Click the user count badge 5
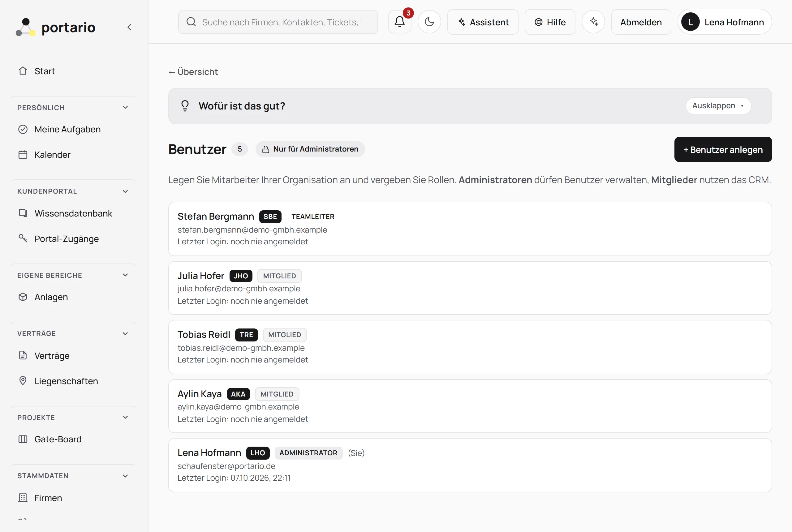The height and width of the screenshot is (532, 792). point(239,149)
